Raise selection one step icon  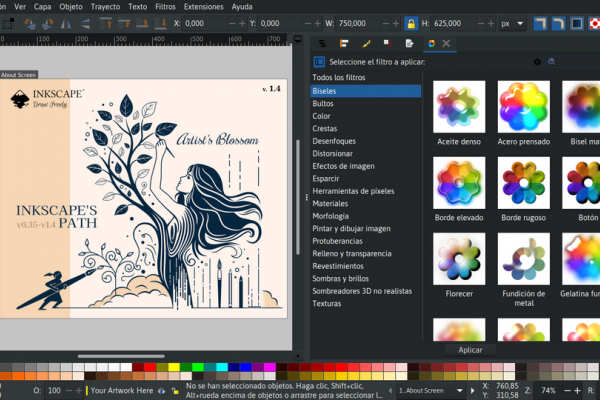tap(124, 24)
